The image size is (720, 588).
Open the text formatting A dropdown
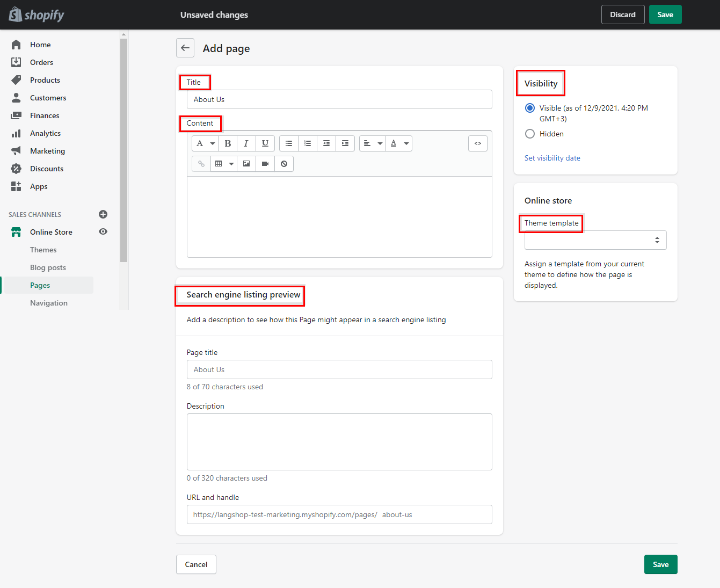pos(205,143)
